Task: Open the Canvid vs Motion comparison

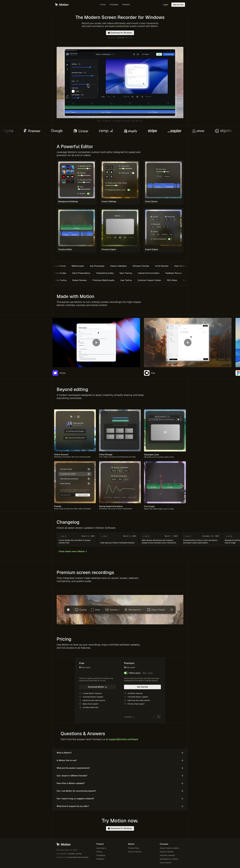Action: click(x=167, y=852)
